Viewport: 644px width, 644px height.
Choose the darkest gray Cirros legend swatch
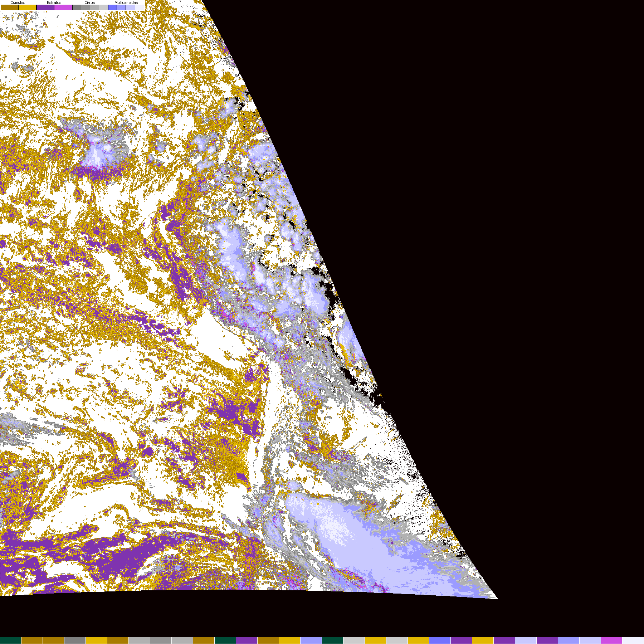click(77, 7)
